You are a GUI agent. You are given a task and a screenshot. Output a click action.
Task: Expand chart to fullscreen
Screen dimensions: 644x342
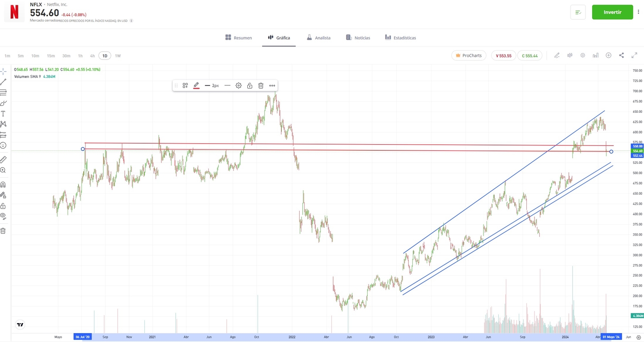634,56
